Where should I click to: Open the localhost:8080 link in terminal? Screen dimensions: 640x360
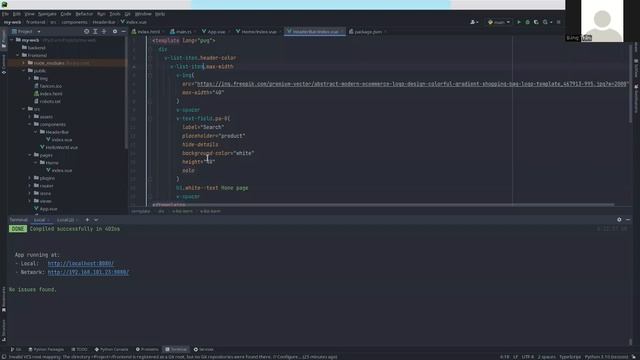tap(80, 264)
